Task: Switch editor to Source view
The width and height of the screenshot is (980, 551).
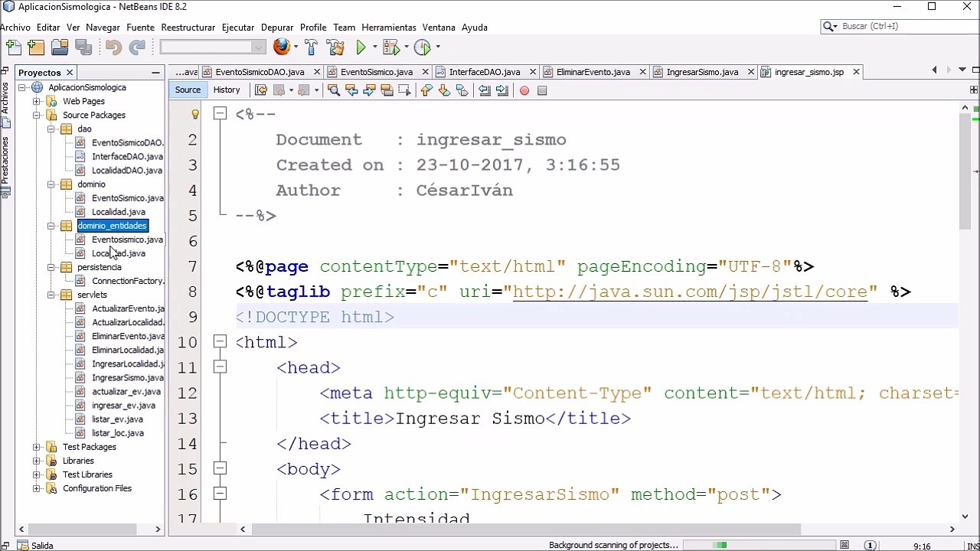Action: tap(188, 90)
